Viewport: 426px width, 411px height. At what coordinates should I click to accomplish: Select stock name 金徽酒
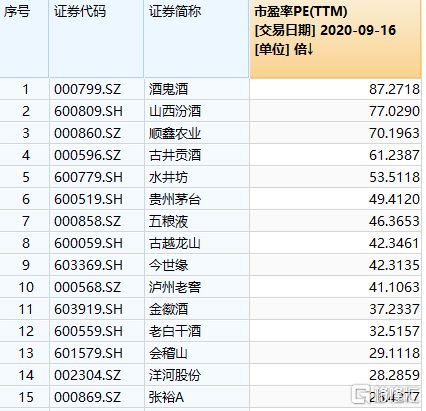pos(168,309)
